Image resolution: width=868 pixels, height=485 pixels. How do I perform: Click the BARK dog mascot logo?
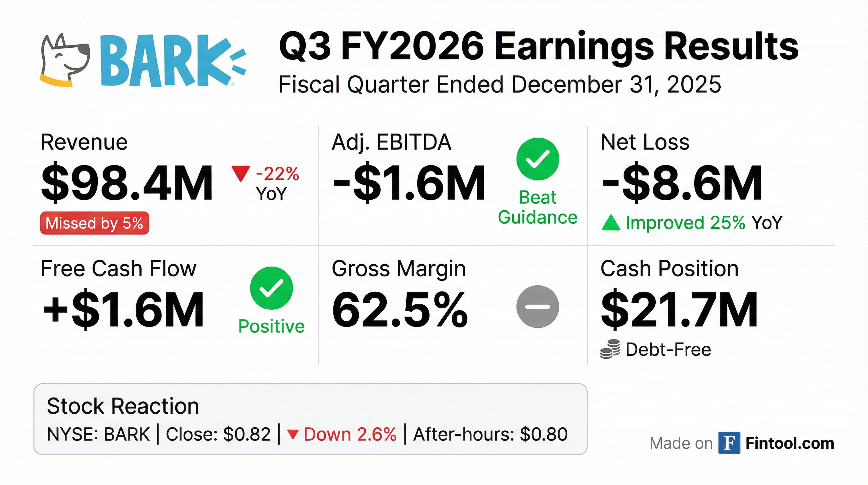click(x=65, y=60)
